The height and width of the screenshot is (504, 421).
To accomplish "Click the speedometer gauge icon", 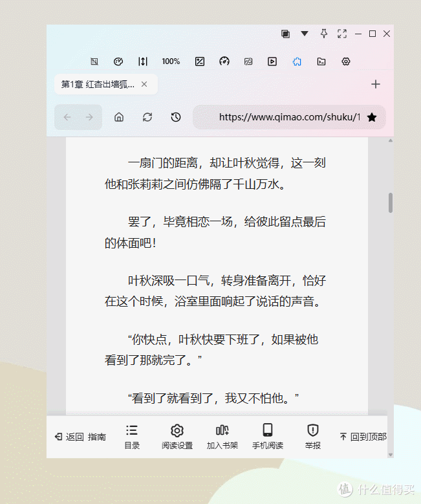I will coord(224,61).
